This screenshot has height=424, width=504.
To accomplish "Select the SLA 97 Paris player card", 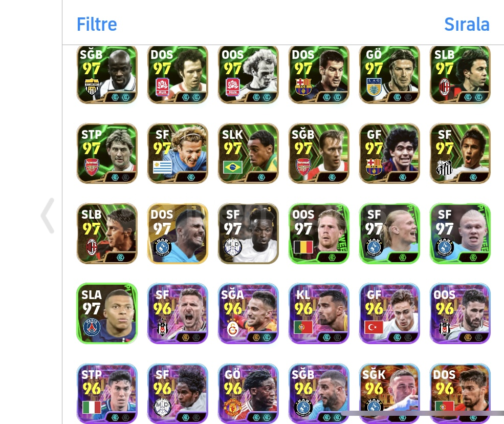I will (x=107, y=313).
